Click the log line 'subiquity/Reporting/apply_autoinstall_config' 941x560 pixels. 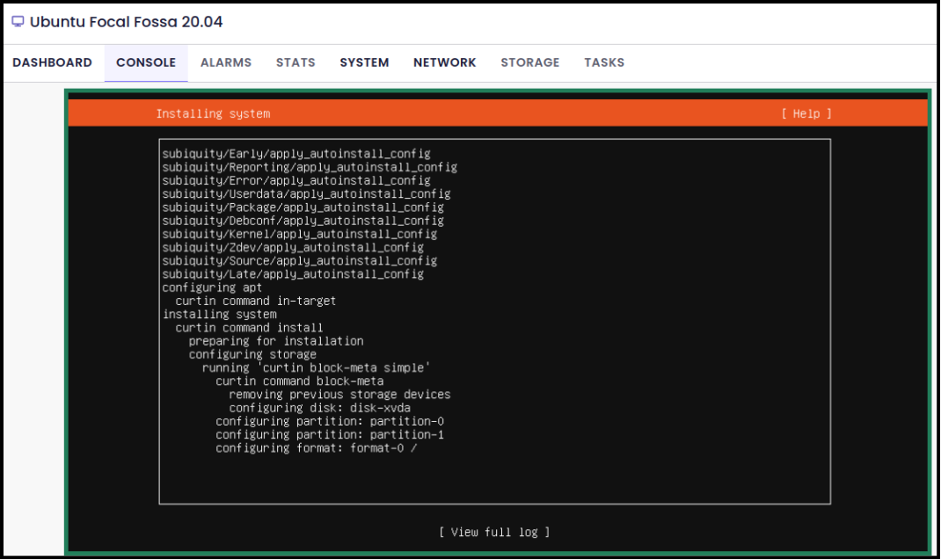[310, 167]
